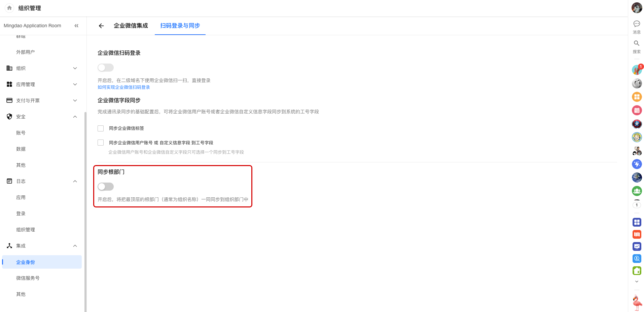
Task: Open the 如何实现企业微信扫码登录 help link
Action: [124, 87]
